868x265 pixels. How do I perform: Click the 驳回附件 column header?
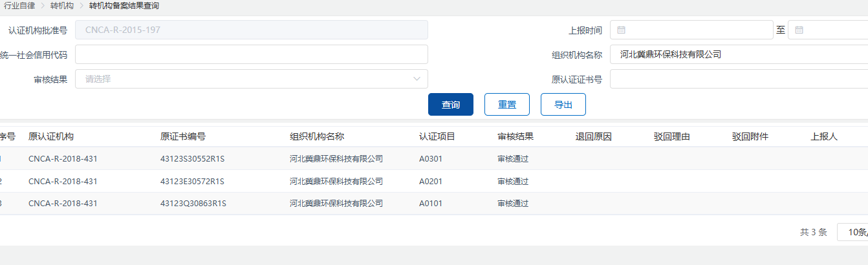pyautogui.click(x=750, y=137)
